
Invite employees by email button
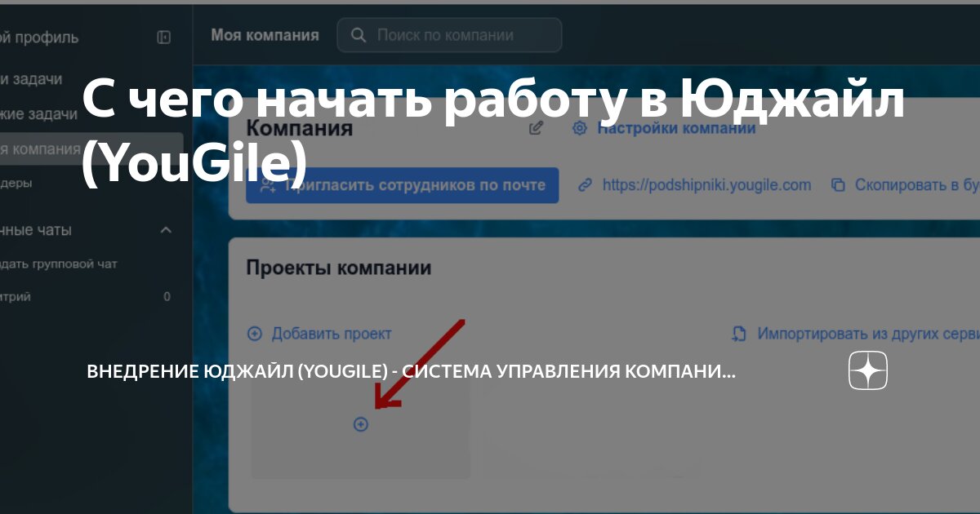coord(403,185)
